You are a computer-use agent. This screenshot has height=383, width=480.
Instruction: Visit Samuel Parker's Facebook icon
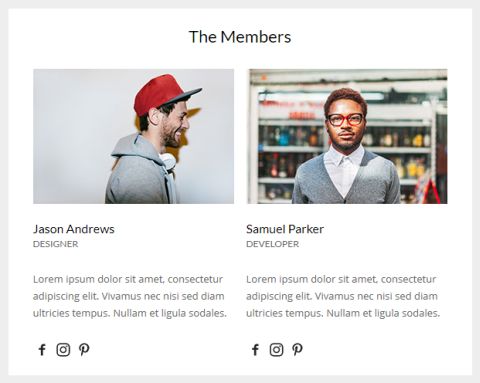point(255,350)
